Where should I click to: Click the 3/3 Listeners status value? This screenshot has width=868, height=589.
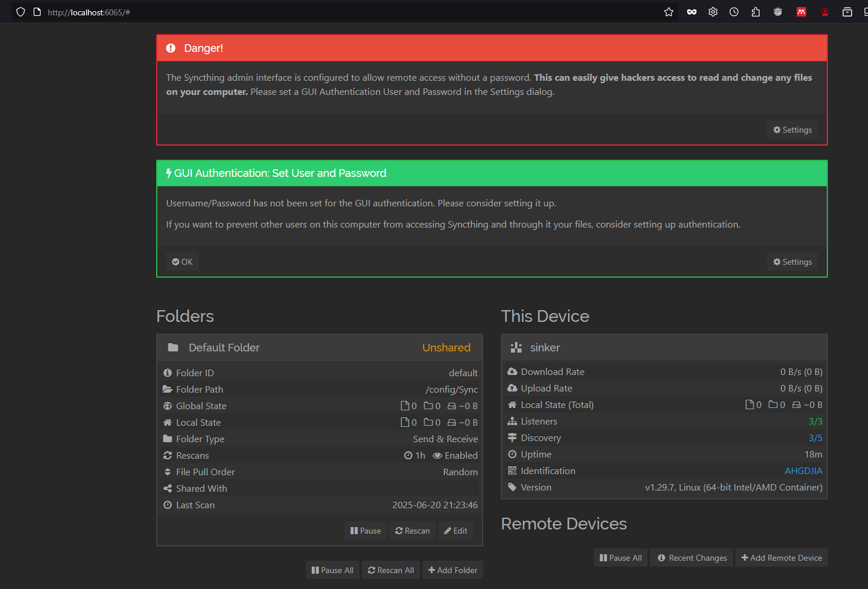(x=815, y=421)
